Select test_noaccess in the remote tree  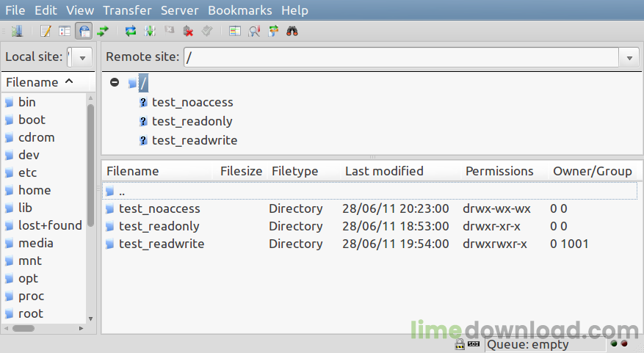[x=192, y=102]
